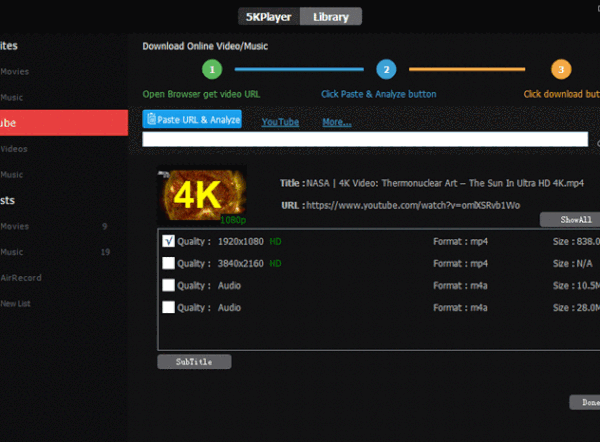This screenshot has width=600, height=442.
Task: Check the 3840x2160 quality checkbox
Action: tap(168, 263)
